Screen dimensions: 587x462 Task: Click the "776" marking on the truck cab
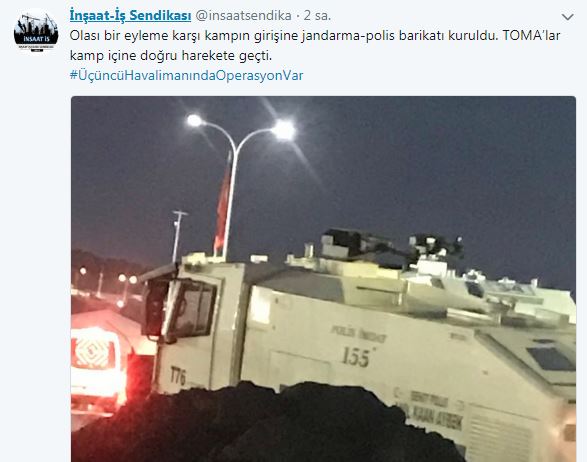(x=178, y=376)
